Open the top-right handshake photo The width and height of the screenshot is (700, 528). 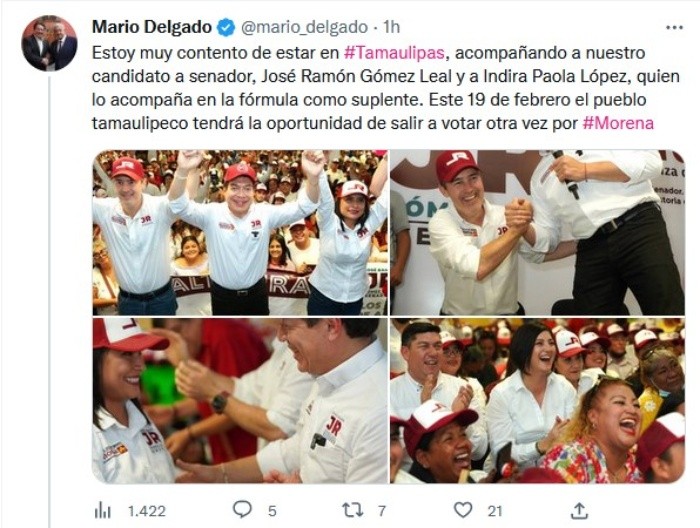[x=537, y=233]
